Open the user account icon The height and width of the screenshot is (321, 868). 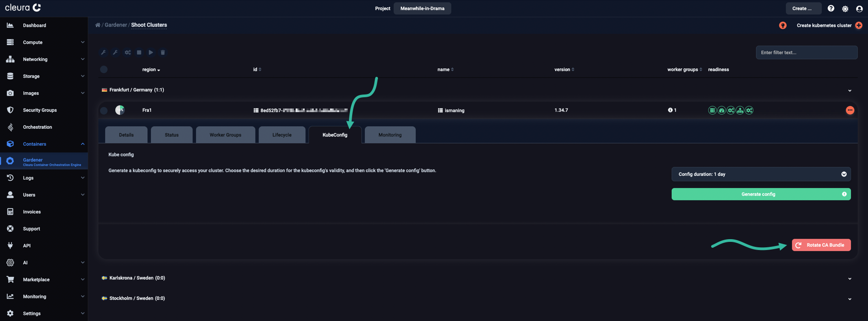(x=859, y=9)
